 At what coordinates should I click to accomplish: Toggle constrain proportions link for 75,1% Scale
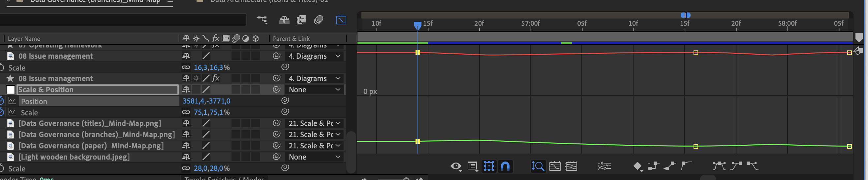pos(186,112)
